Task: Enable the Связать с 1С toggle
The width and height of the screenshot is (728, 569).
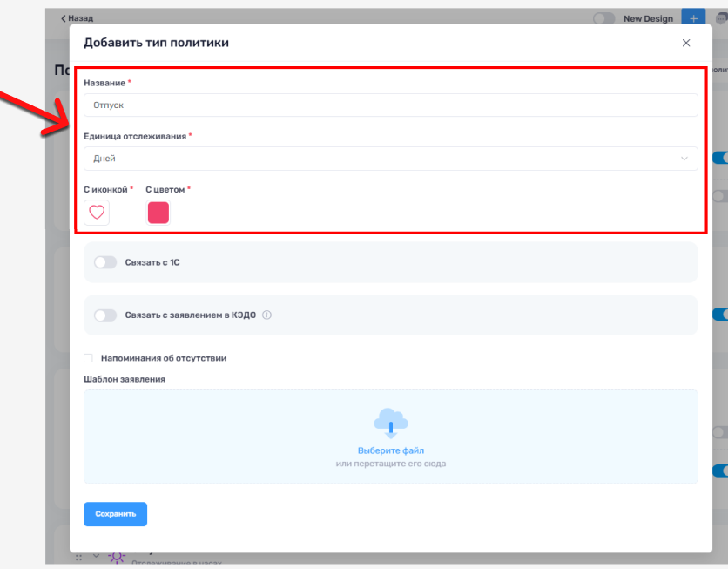Action: 105,262
